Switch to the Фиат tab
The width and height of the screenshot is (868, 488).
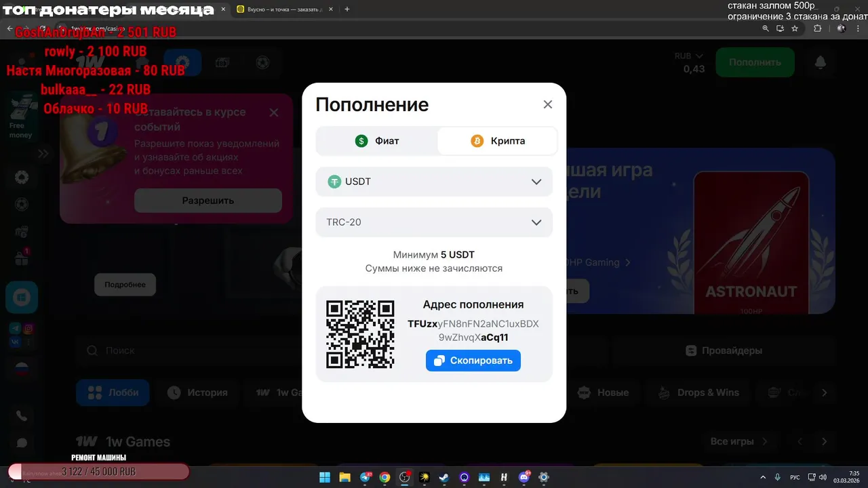377,141
